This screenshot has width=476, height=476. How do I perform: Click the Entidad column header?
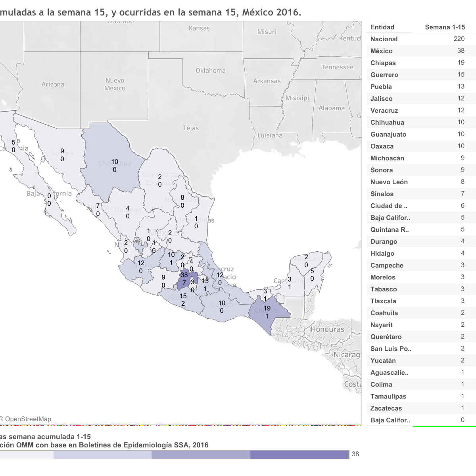382,27
